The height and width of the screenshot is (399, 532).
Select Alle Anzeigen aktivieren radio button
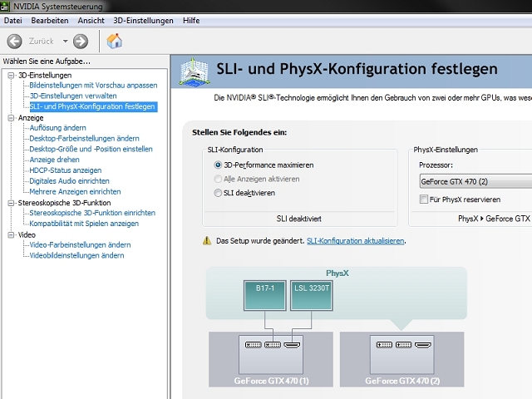tap(218, 179)
